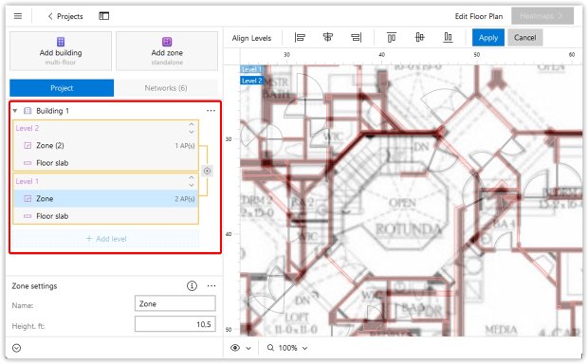Viewport: 588px width, 364px height.
Task: Edit the zone Name field
Action: click(175, 303)
